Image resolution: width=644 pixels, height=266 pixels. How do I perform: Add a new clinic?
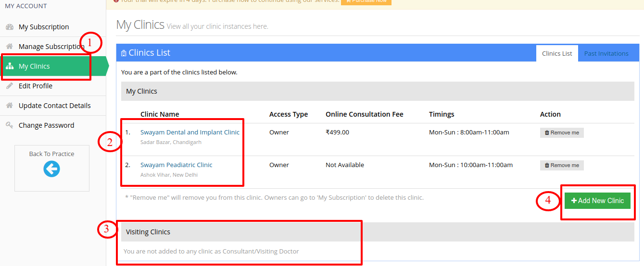click(x=597, y=201)
